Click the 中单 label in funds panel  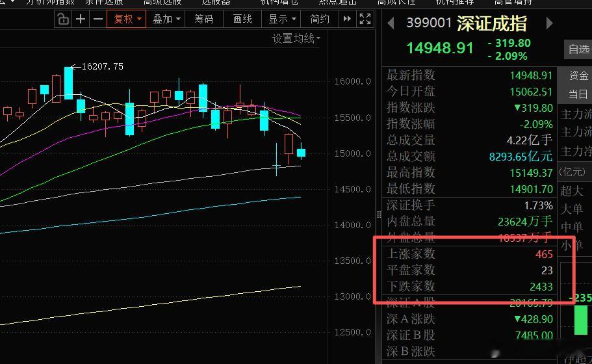coord(572,227)
